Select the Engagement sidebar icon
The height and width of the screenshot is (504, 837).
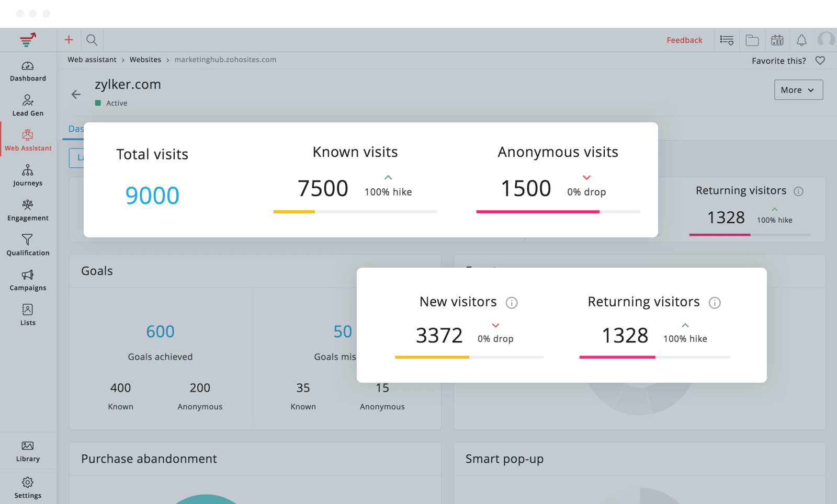click(28, 210)
